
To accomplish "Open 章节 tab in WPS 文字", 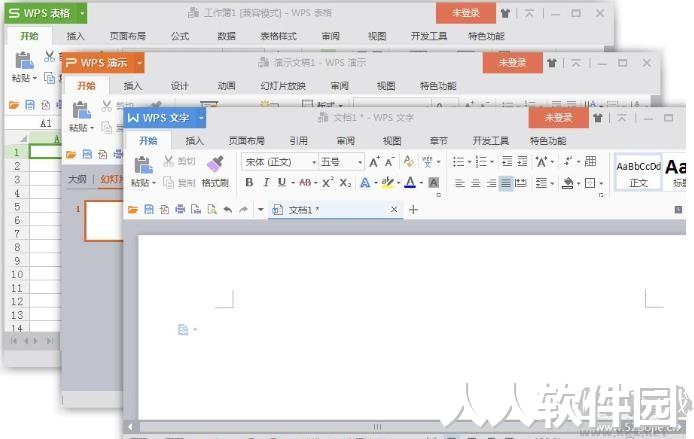I will [x=439, y=141].
